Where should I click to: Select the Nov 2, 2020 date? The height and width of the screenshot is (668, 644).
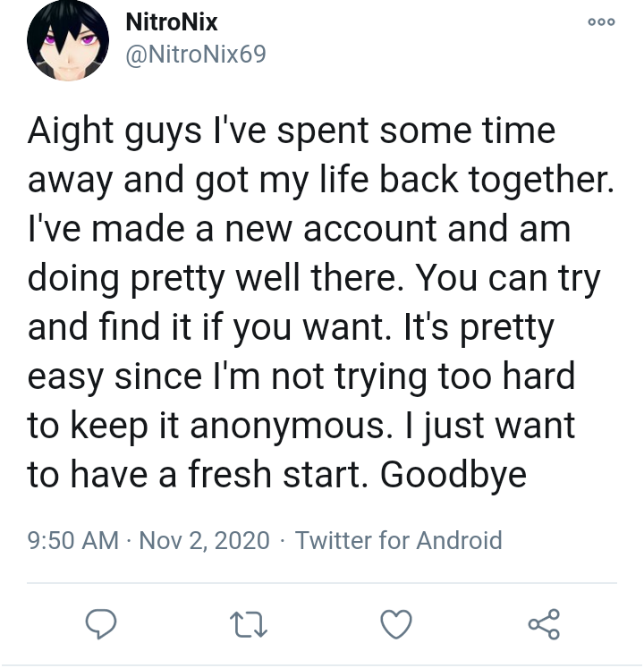tap(204, 540)
